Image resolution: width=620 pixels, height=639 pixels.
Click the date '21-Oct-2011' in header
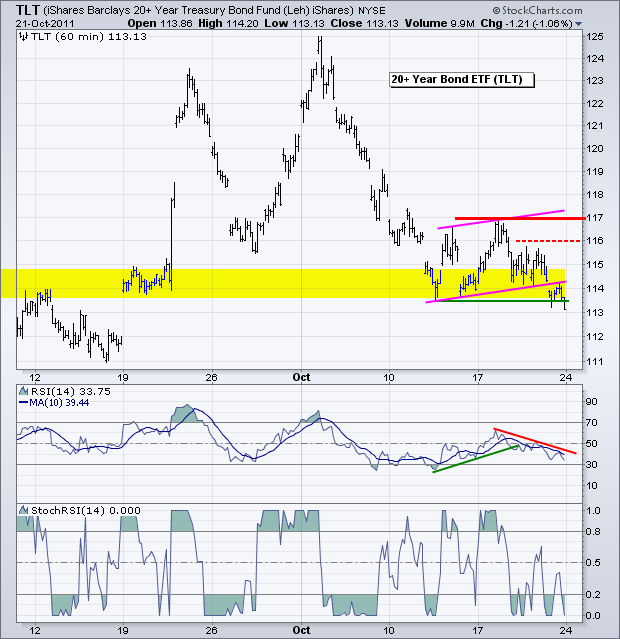click(46, 24)
